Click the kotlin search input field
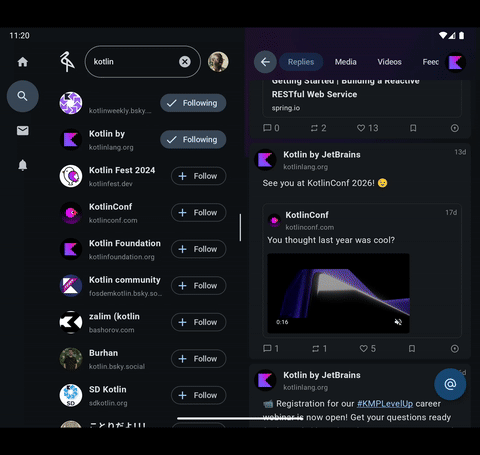This screenshot has height=455, width=480. click(x=143, y=62)
